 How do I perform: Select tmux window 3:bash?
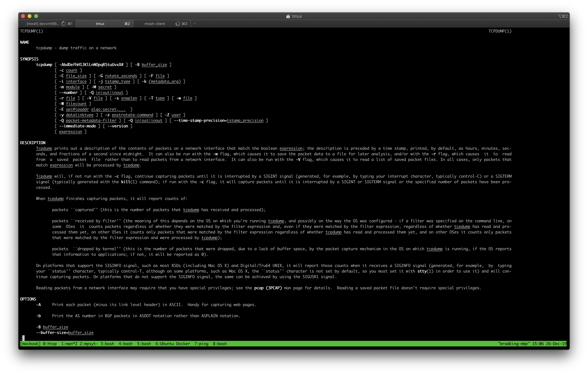[107, 344]
